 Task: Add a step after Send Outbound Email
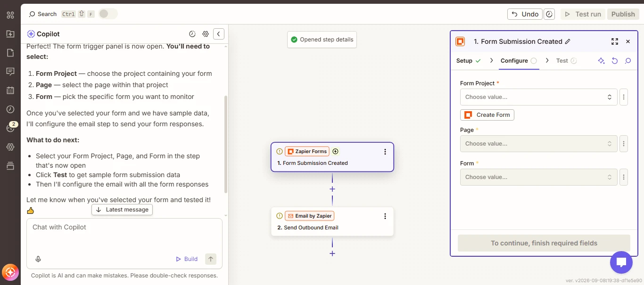click(x=332, y=253)
